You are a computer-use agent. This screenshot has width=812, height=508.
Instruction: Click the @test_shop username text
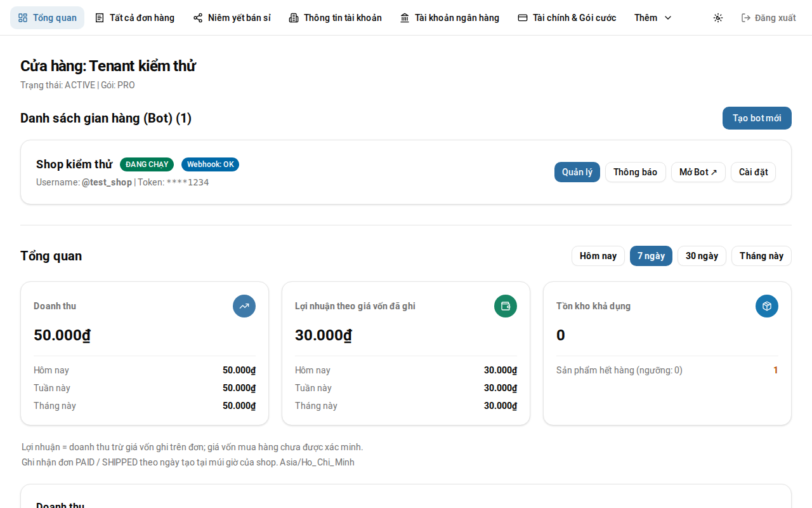point(107,182)
